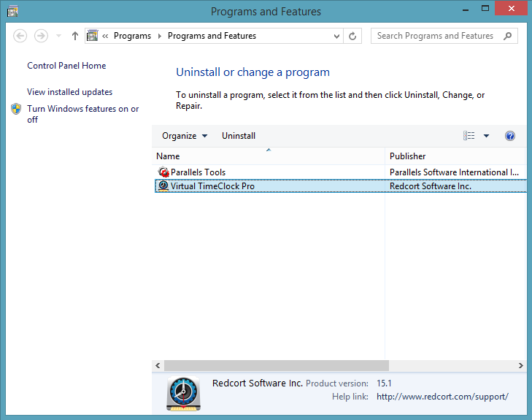Click the Virtual TimeClock Pro list icon
Image resolution: width=532 pixels, height=420 pixels.
[x=163, y=186]
